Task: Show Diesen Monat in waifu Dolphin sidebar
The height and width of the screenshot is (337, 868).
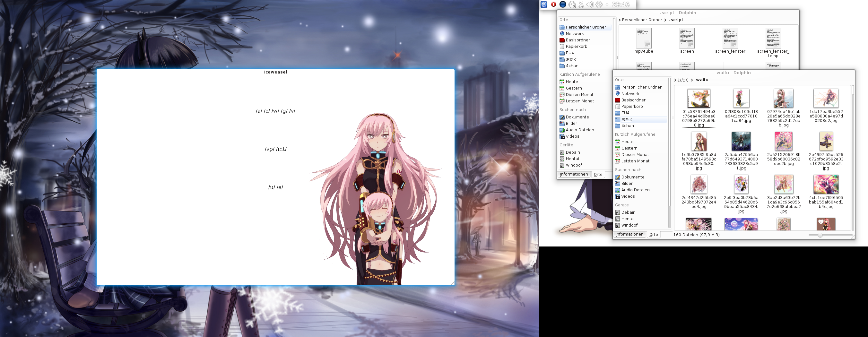Action: (x=640, y=155)
